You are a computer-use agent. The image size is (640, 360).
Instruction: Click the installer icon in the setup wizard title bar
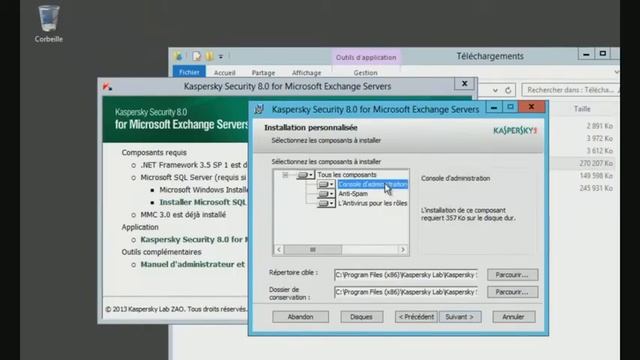[x=259, y=109]
